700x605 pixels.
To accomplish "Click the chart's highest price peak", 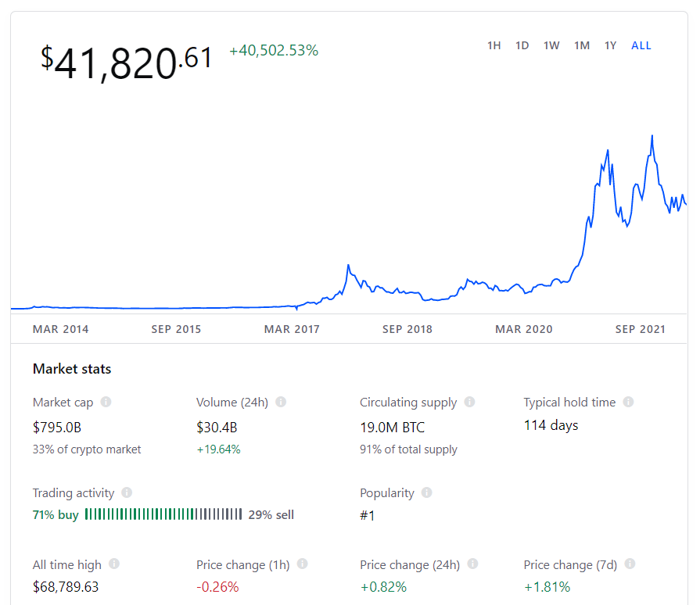I will click(652, 136).
